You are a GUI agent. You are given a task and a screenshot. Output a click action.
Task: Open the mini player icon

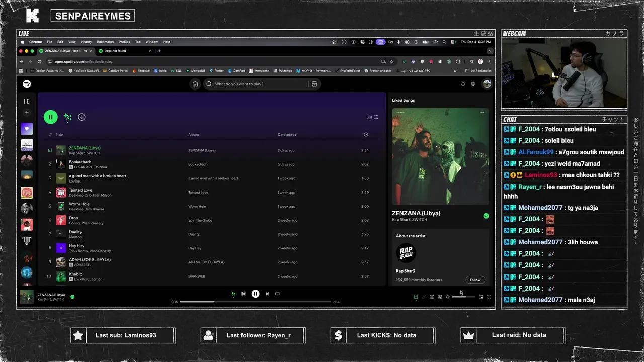pyautogui.click(x=481, y=297)
